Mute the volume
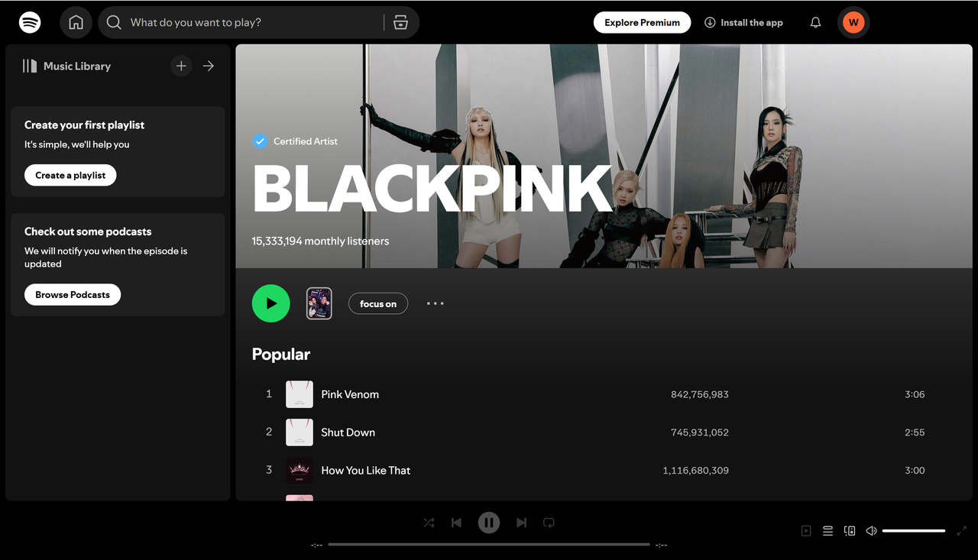This screenshot has height=560, width=978. tap(870, 530)
